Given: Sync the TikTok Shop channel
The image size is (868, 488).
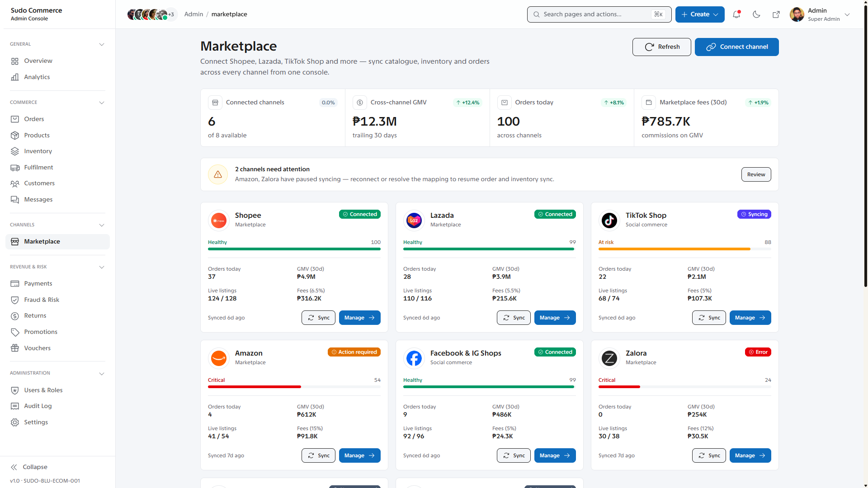Looking at the screenshot, I should (x=709, y=318).
